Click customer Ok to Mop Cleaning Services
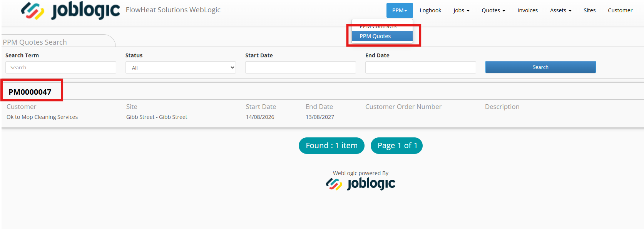644x229 pixels. (42, 117)
